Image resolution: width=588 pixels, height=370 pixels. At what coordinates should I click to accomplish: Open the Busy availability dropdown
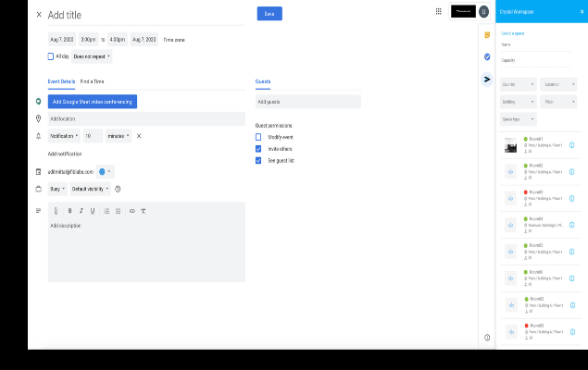click(x=57, y=189)
